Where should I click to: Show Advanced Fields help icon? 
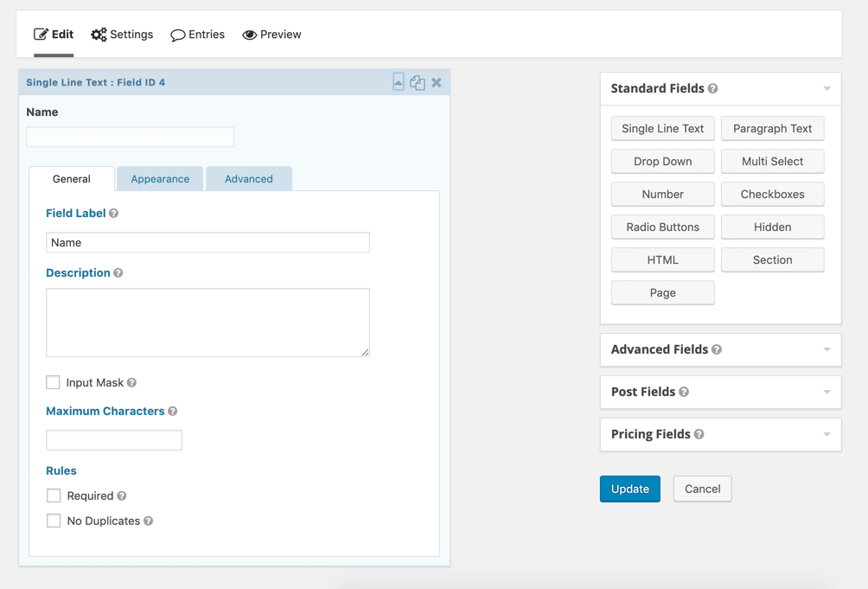[717, 349]
